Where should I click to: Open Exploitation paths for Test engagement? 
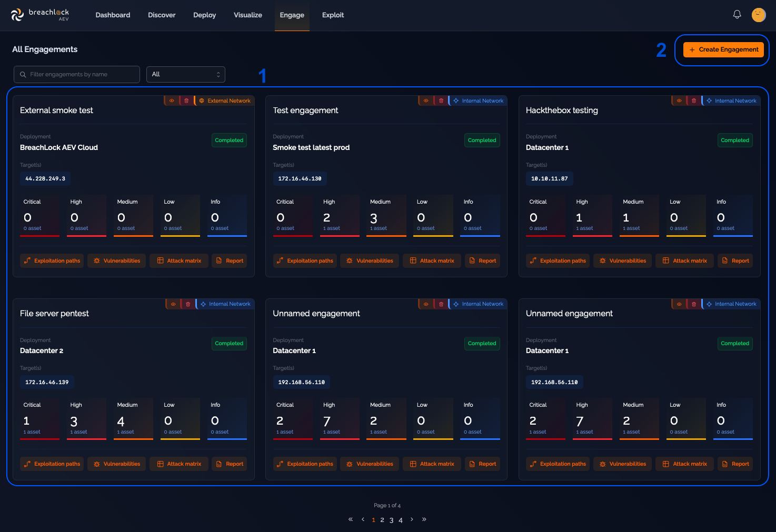click(305, 260)
